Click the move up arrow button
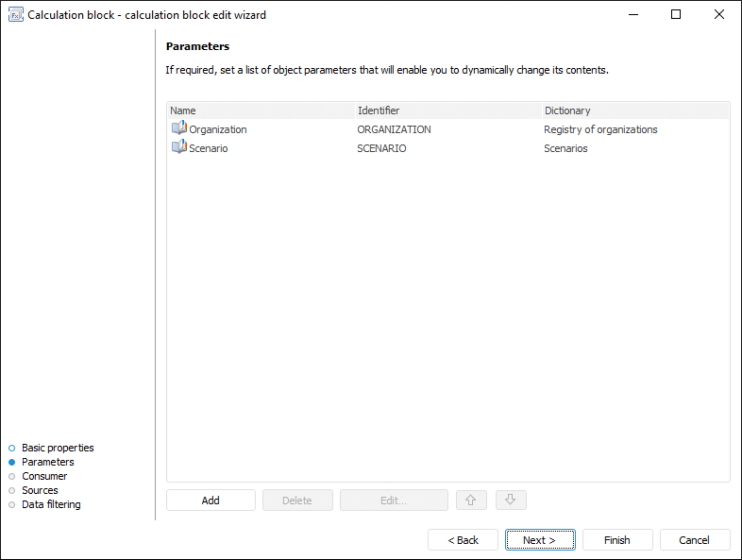Image resolution: width=742 pixels, height=560 pixels. 470,501
